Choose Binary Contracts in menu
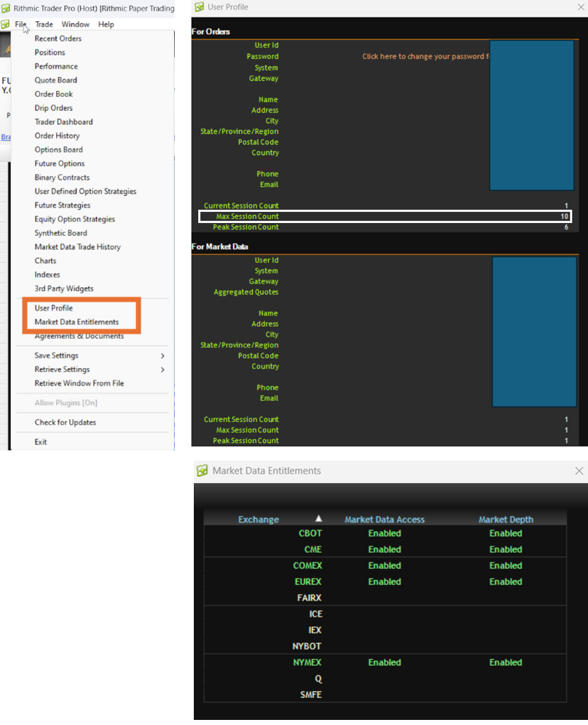 coord(62,177)
